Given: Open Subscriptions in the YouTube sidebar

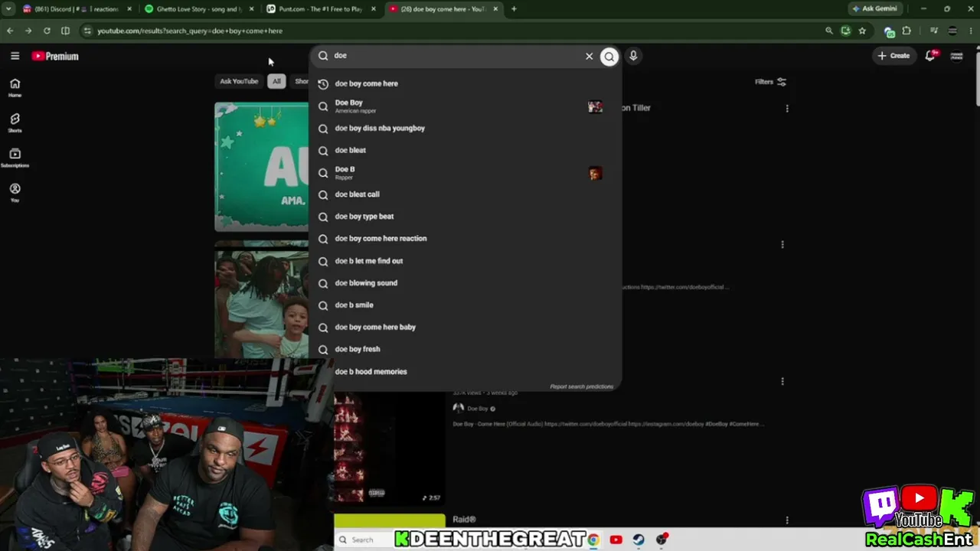Looking at the screenshot, I should point(15,158).
